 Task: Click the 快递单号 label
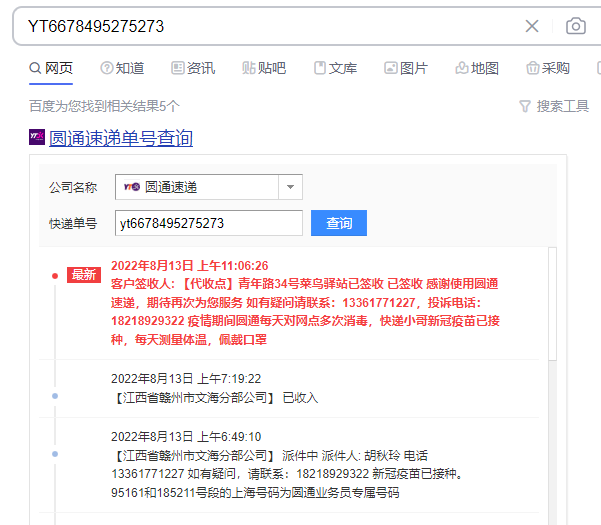pos(73,223)
